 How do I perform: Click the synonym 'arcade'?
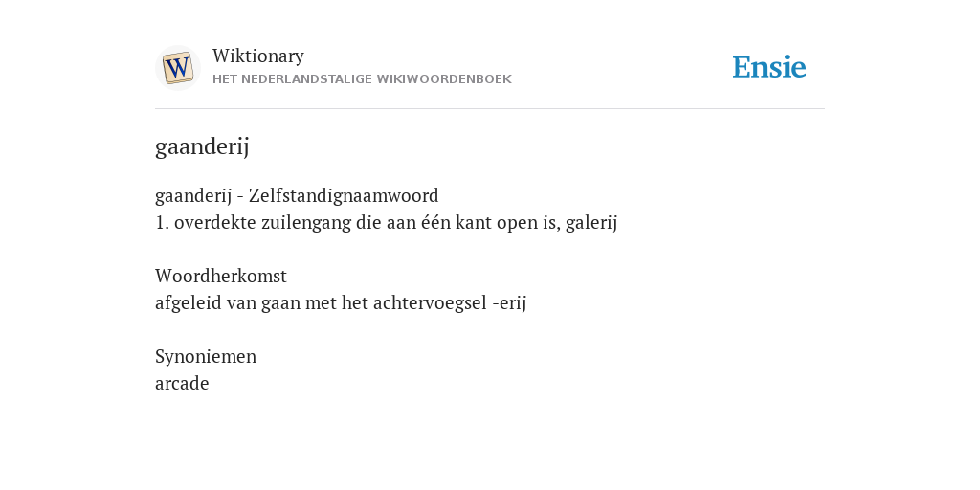click(182, 383)
